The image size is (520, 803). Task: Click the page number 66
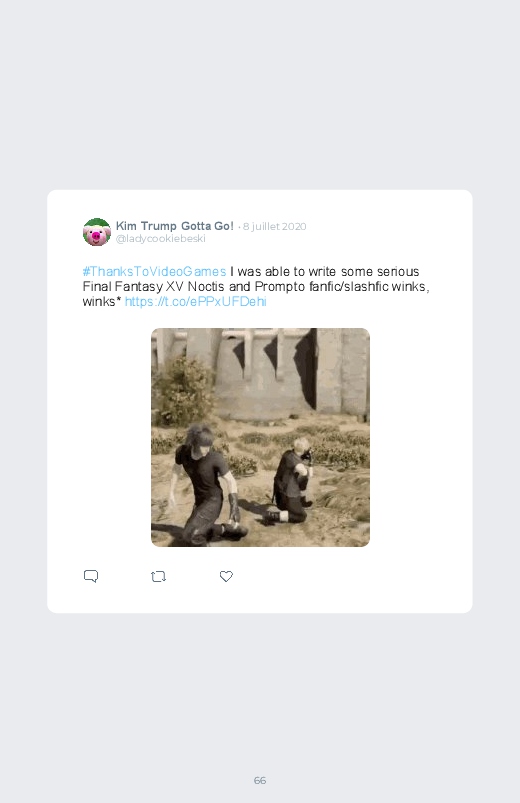(x=260, y=780)
